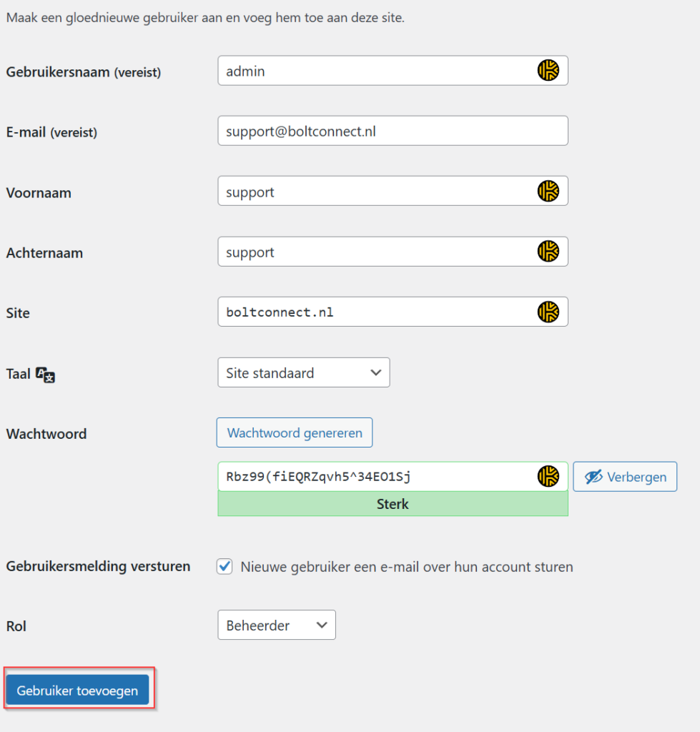The image size is (700, 732).
Task: Click Keeper icon in Achternaam field
Action: (x=548, y=252)
